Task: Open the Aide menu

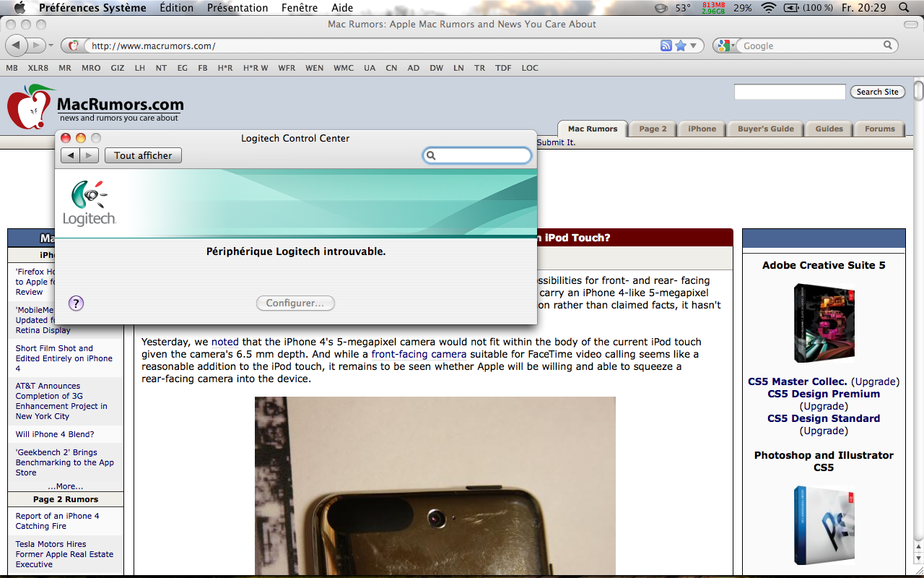Action: (342, 8)
